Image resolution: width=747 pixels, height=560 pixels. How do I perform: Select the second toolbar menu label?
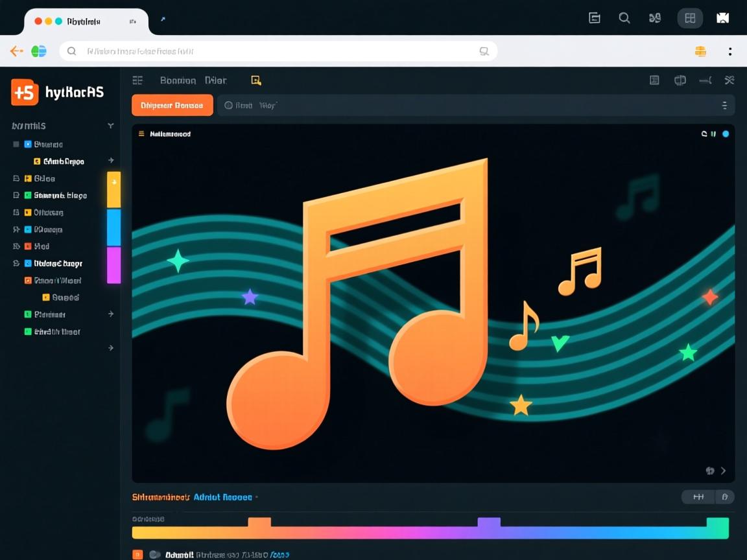pyautogui.click(x=216, y=80)
